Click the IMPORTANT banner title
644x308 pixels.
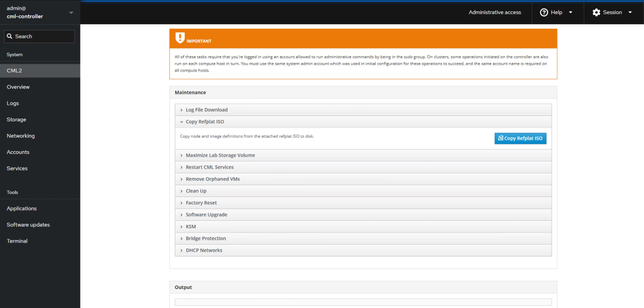(199, 41)
